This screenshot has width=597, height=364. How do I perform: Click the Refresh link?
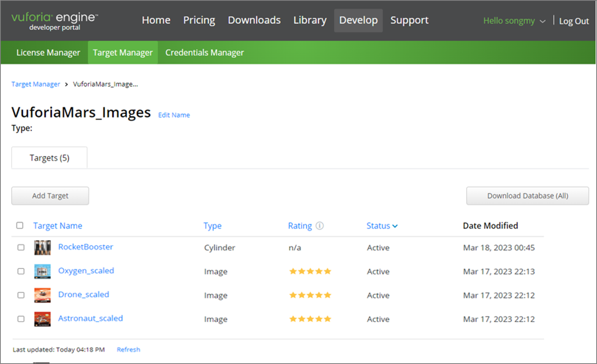[129, 349]
